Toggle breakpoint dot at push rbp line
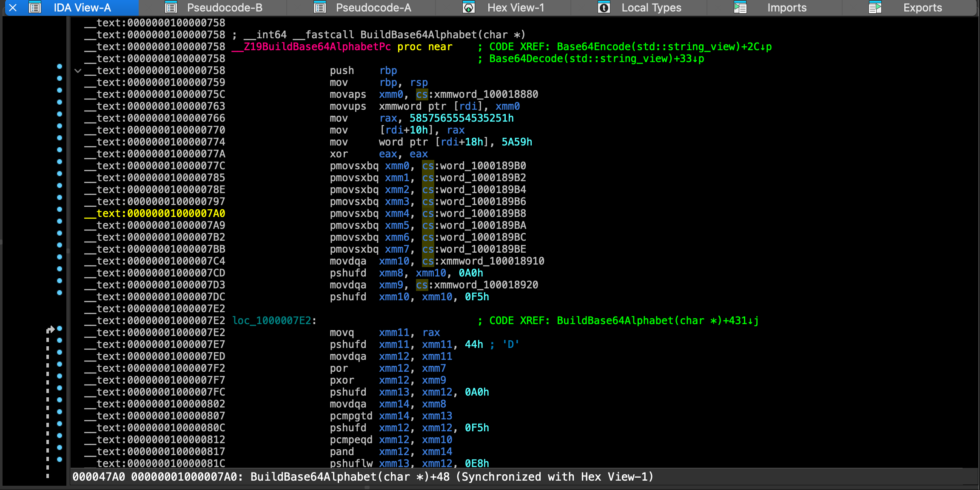The image size is (980, 490). pos(60,66)
